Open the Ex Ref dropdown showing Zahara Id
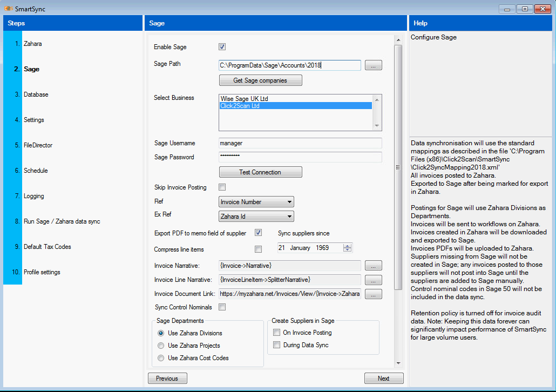This screenshot has width=556, height=392. tap(256, 217)
